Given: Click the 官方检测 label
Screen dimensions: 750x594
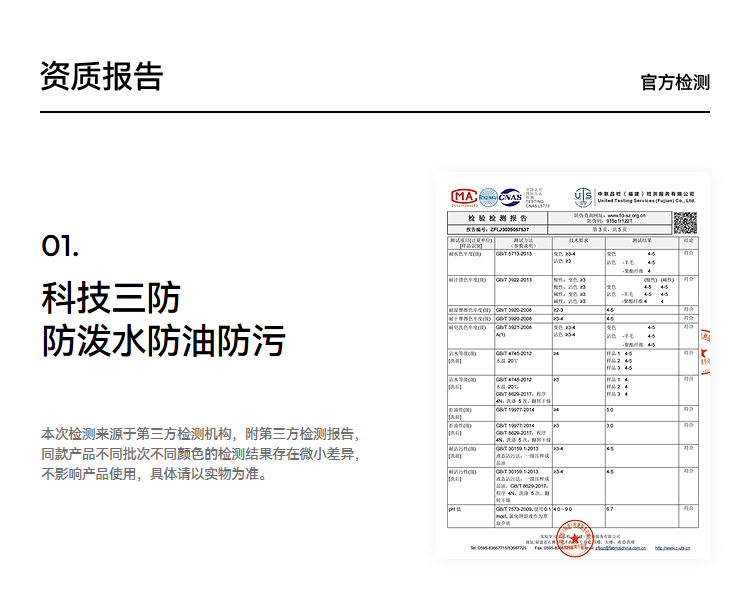Looking at the screenshot, I should pos(675,82).
